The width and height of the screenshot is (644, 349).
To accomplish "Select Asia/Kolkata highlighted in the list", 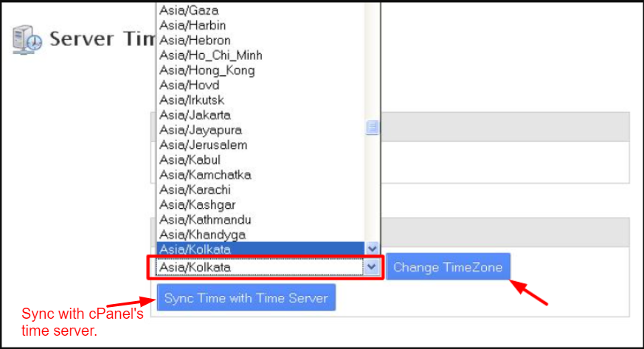I will point(260,249).
